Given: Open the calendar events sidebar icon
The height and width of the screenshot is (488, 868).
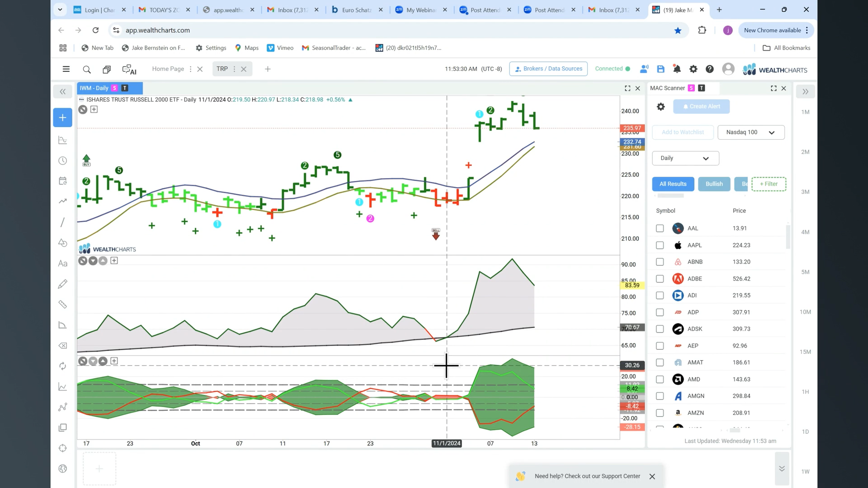Looking at the screenshot, I should 62,181.
